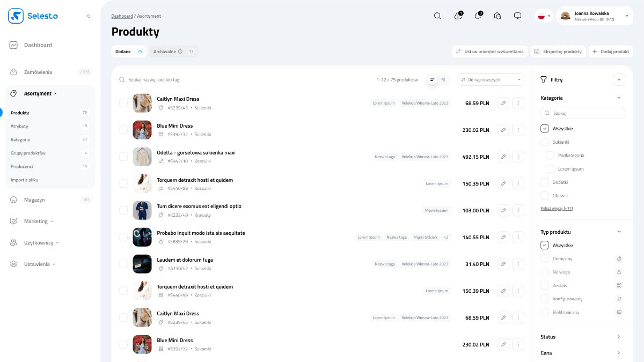Screen dimensions: 644x362
Task: Collapse the Filtry panel with chevron button
Action: (619, 79)
